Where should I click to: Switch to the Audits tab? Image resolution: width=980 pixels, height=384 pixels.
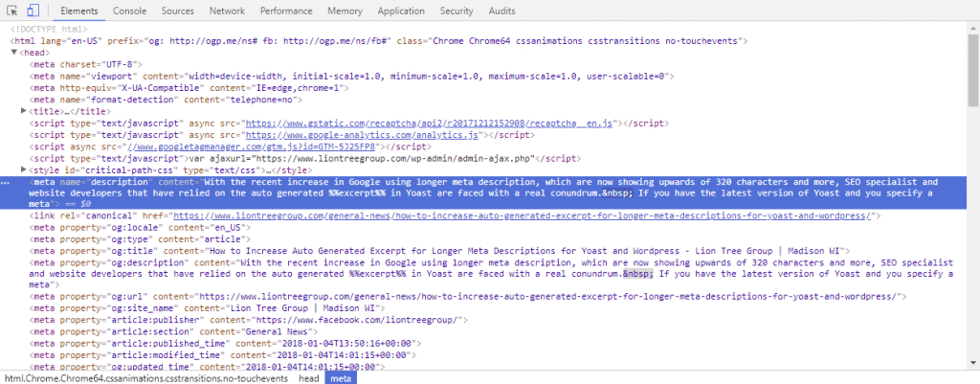502,11
